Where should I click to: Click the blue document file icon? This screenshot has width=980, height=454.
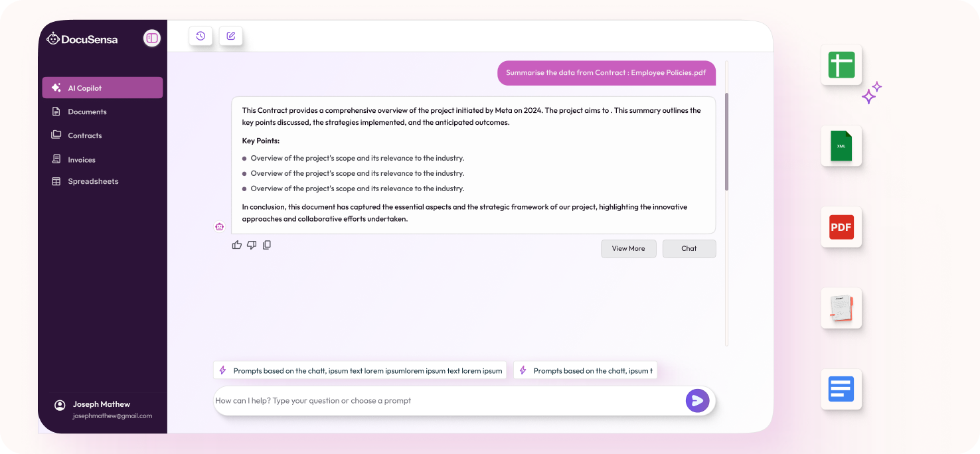point(841,389)
